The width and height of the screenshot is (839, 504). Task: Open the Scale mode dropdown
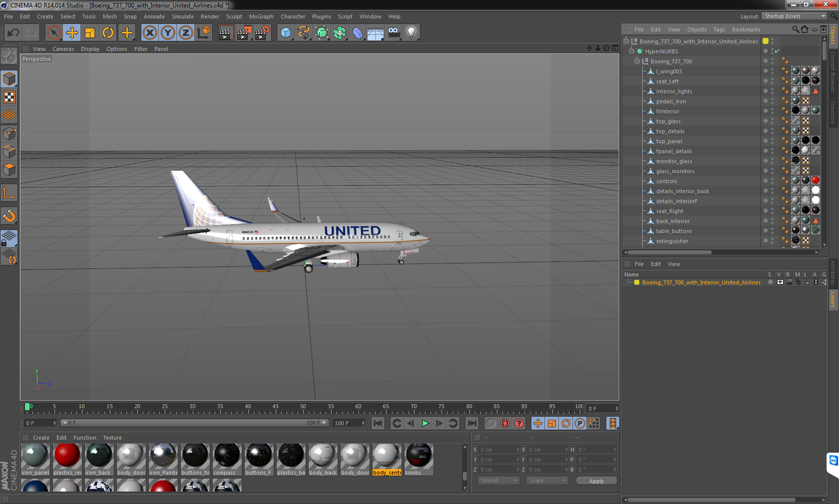pos(547,481)
